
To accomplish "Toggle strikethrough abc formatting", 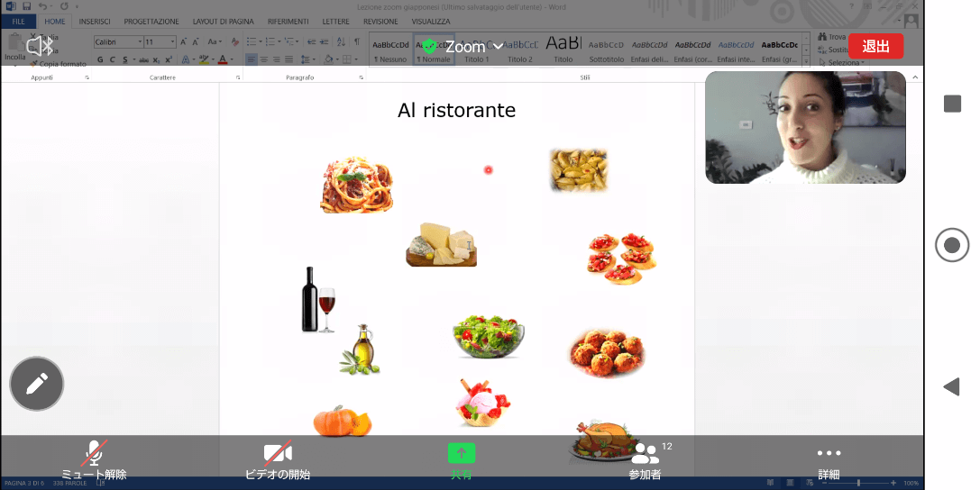I will [x=143, y=60].
